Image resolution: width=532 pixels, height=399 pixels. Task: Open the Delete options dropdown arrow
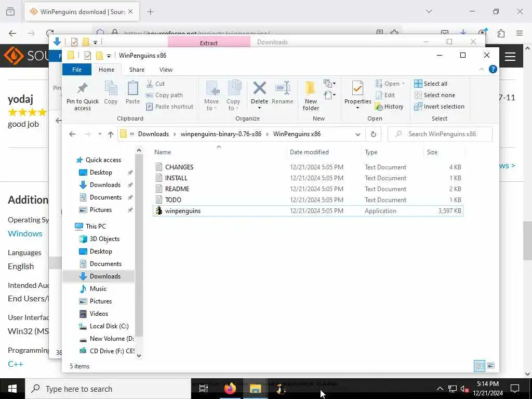[260, 108]
